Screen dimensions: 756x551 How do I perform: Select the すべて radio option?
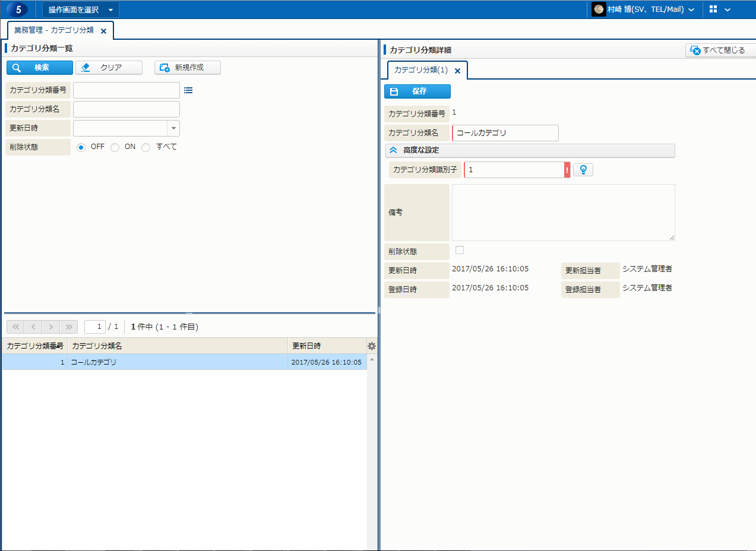click(146, 147)
